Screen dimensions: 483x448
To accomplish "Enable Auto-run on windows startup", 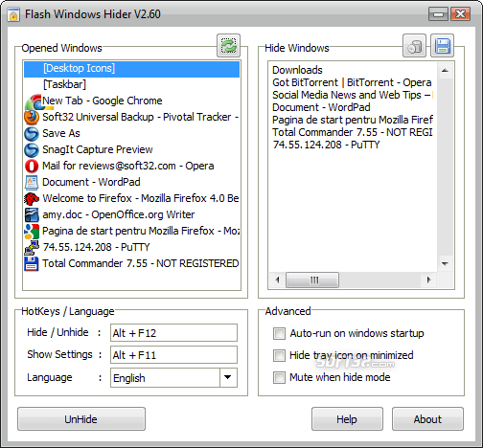I will (279, 334).
